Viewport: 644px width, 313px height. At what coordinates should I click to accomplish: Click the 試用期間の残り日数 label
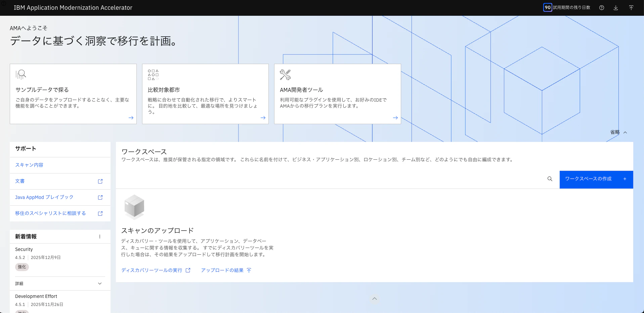[x=571, y=7]
